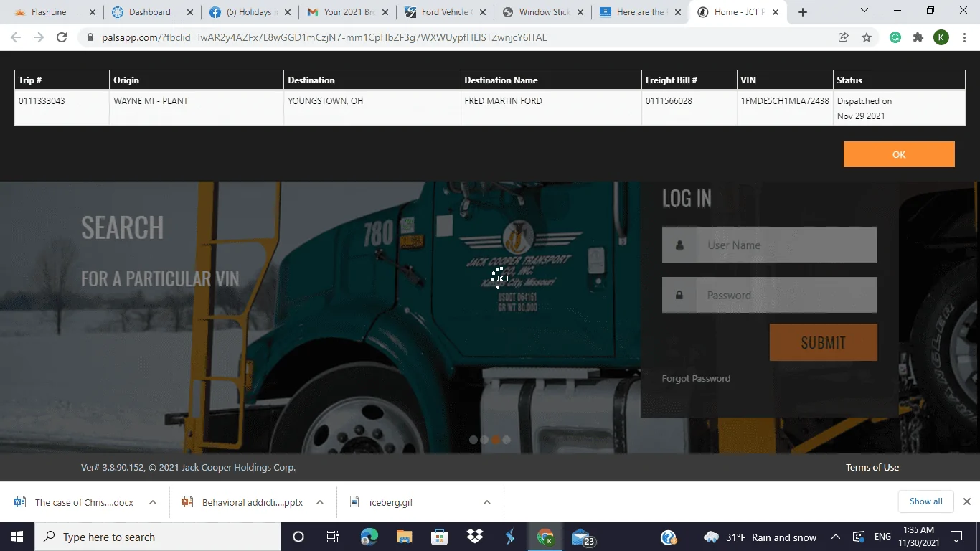The image size is (980, 551).
Task: Open a new browser tab
Action: [803, 12]
